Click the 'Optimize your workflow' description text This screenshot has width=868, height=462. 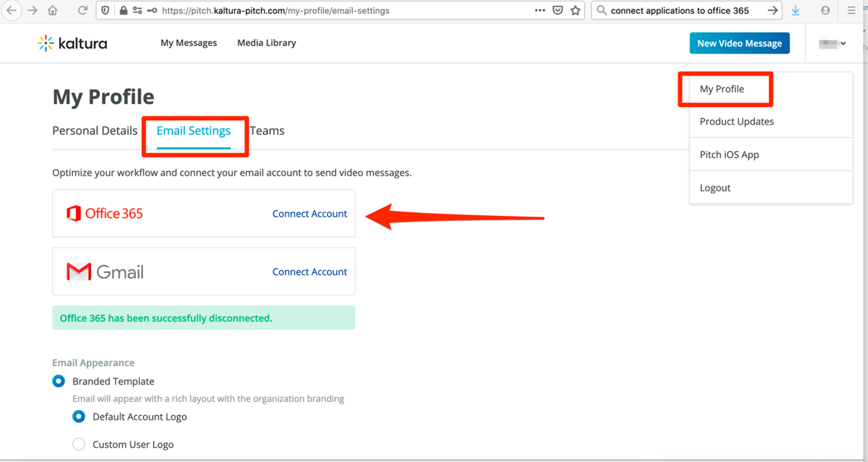tap(232, 172)
